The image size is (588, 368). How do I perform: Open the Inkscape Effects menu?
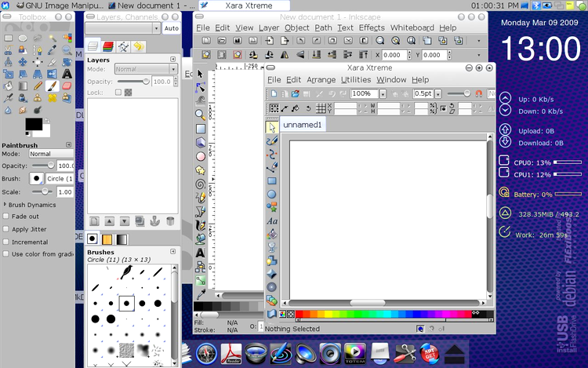tap(372, 27)
